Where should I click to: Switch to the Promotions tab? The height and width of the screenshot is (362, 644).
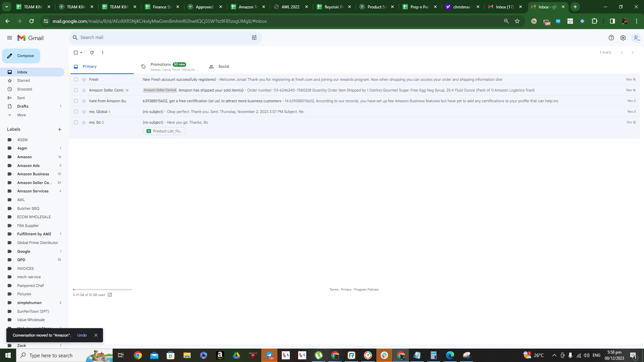169,66
